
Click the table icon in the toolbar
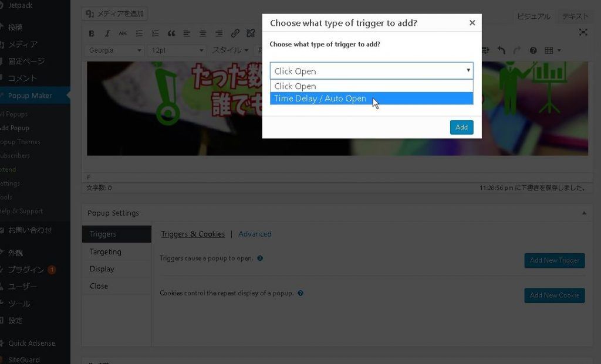(550, 50)
